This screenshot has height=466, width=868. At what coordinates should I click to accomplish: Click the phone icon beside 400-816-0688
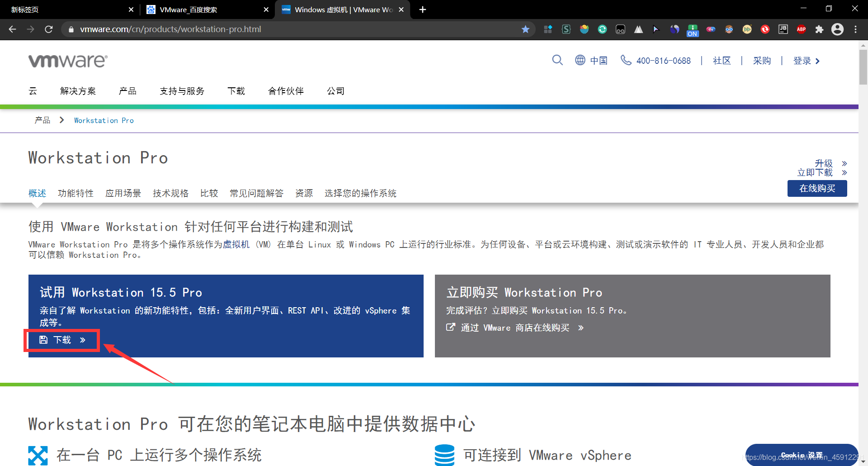[x=626, y=60]
